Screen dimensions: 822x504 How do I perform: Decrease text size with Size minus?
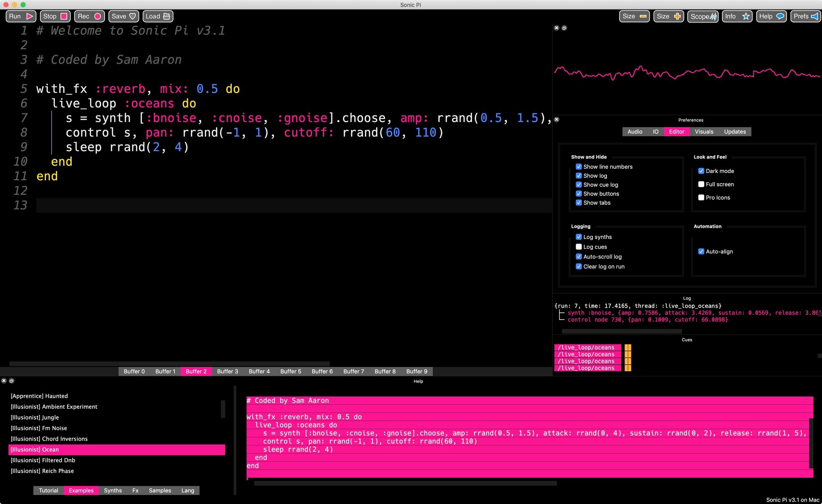pos(634,16)
